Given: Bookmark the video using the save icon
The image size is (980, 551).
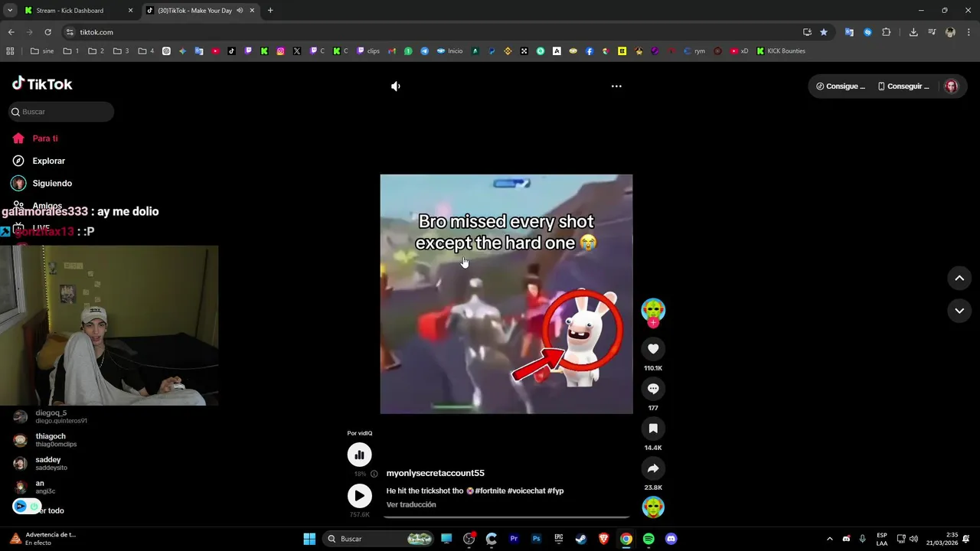Looking at the screenshot, I should pos(653,429).
